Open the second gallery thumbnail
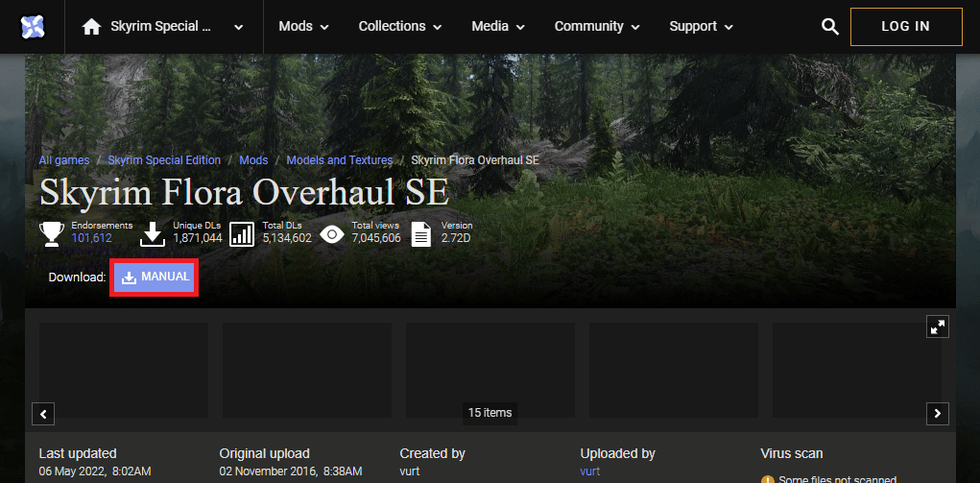The width and height of the screenshot is (980, 483). tap(307, 370)
